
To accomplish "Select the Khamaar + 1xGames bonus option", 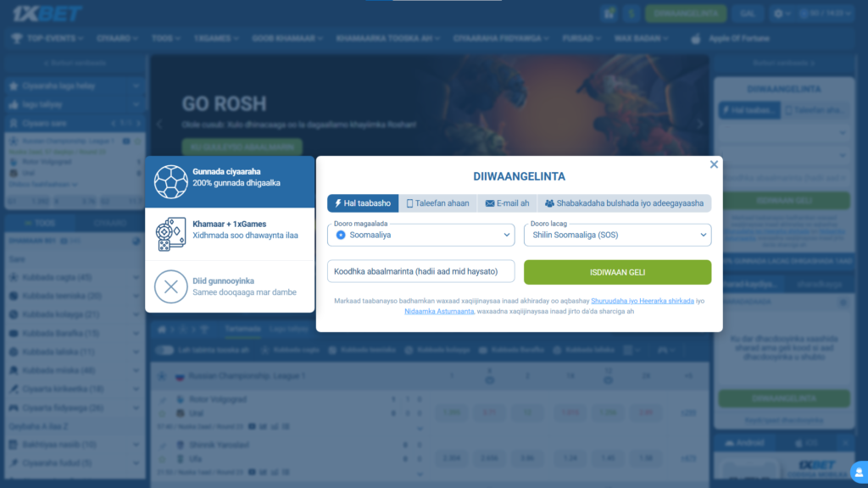I will point(230,234).
